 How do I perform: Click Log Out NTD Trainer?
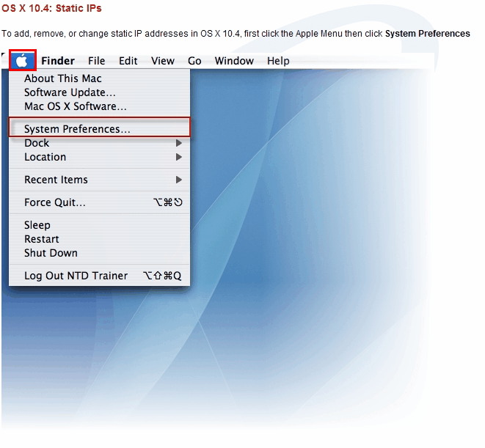(x=76, y=276)
